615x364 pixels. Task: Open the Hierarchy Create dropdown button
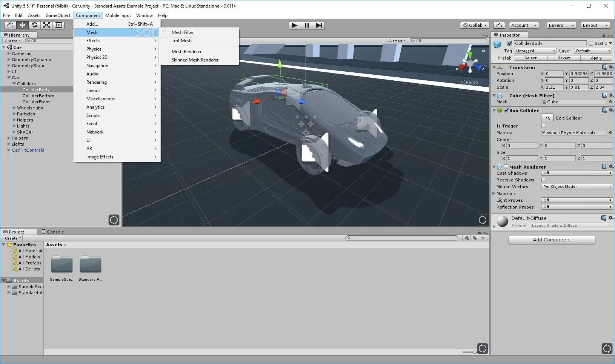12,41
